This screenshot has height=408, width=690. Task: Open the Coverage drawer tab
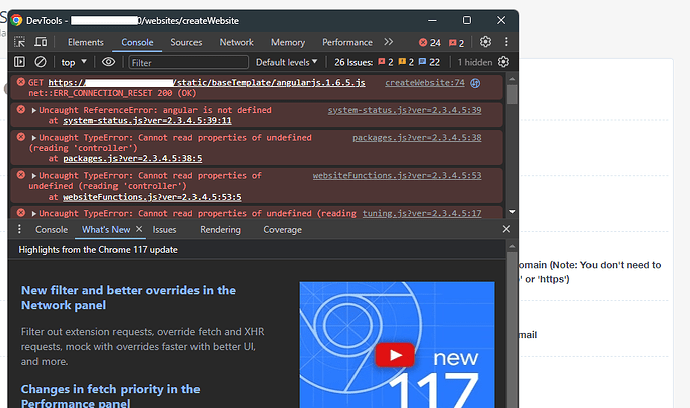283,230
